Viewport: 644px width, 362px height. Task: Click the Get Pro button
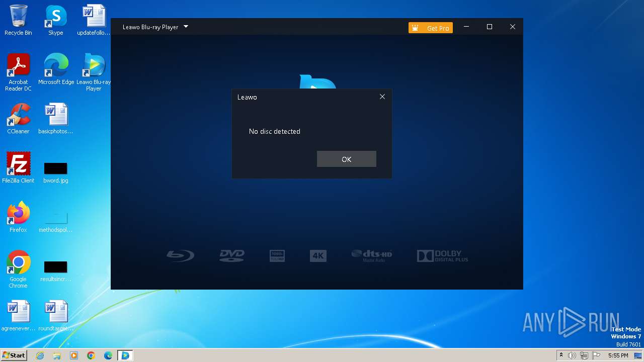point(431,28)
